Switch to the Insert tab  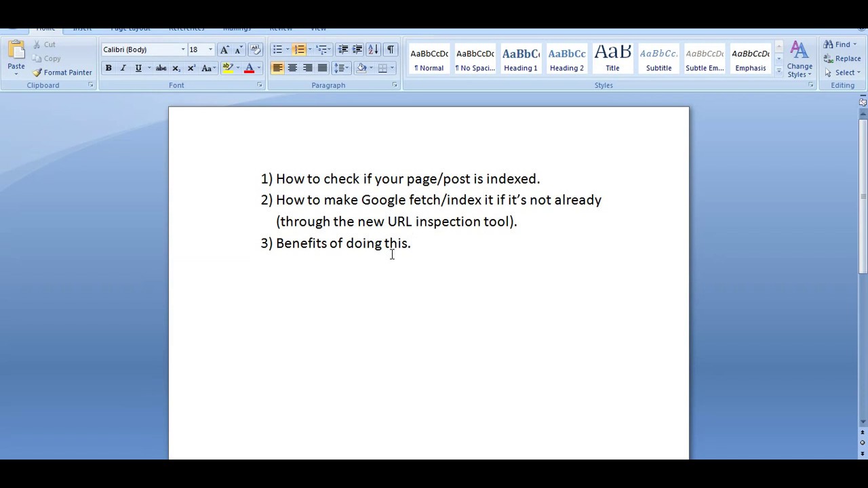coord(82,29)
